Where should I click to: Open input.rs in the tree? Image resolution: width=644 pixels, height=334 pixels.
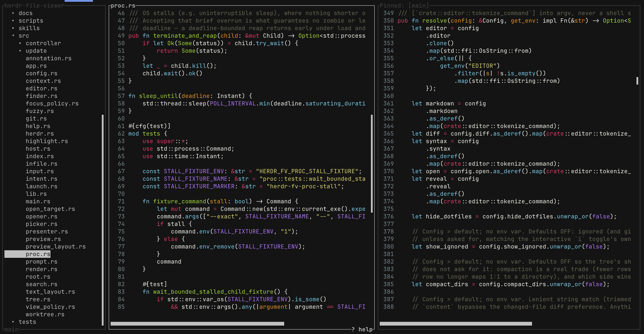[x=40, y=171]
